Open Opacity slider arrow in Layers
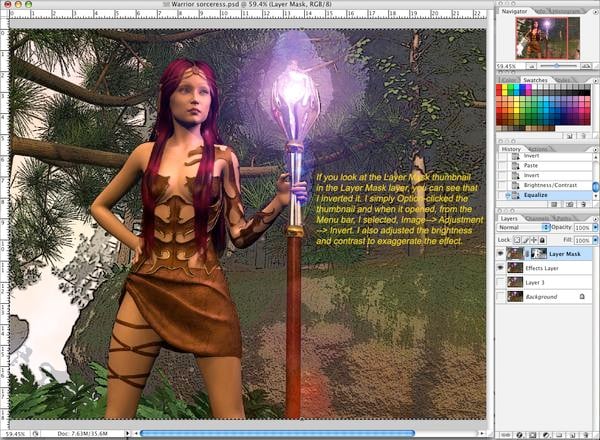Viewport: 600px width, 440px height. click(x=595, y=227)
